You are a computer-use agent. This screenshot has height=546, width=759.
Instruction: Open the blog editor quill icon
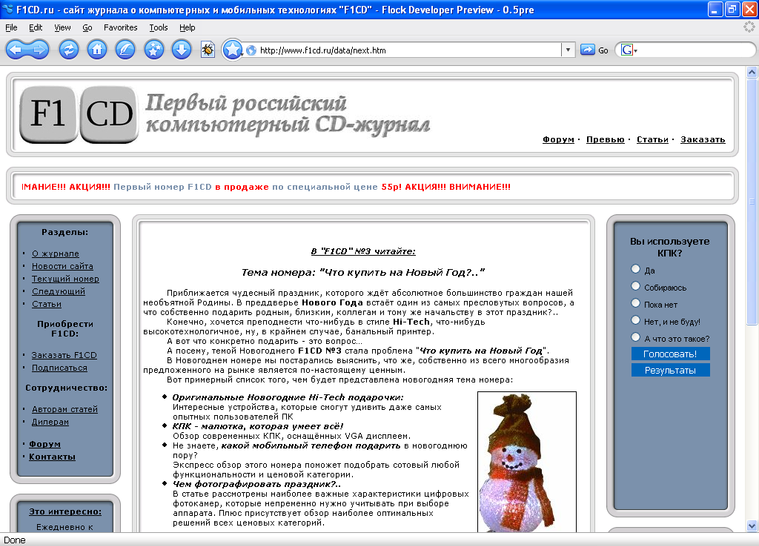(x=125, y=49)
